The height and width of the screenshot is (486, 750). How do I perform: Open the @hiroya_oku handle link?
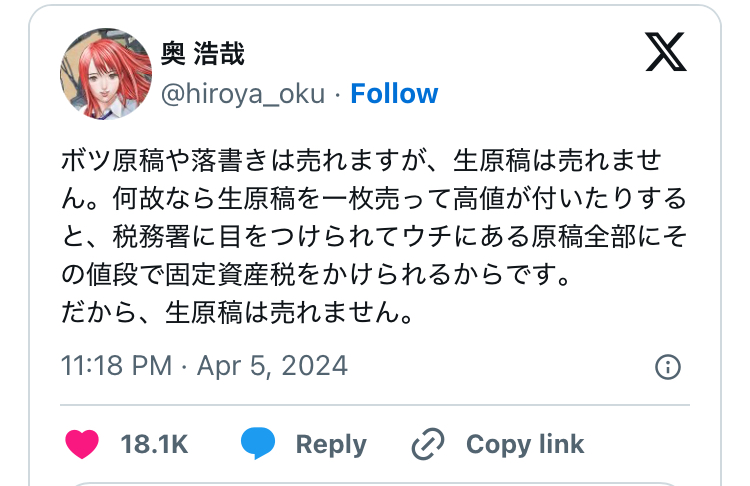tap(243, 94)
